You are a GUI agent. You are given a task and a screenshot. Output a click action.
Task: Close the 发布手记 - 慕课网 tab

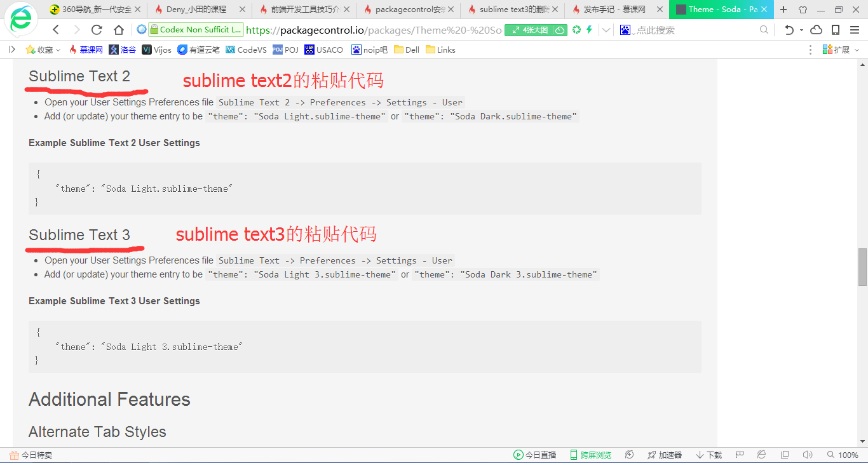[658, 10]
